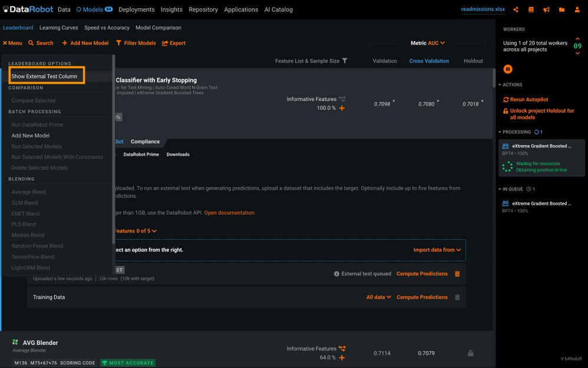Open Filter Models
The image size is (588, 368).
(136, 43)
